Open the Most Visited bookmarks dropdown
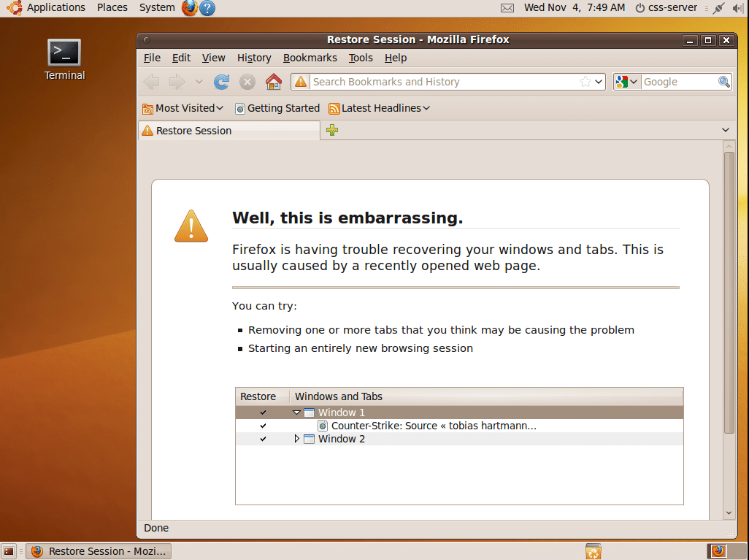This screenshot has width=749, height=560. (183, 109)
